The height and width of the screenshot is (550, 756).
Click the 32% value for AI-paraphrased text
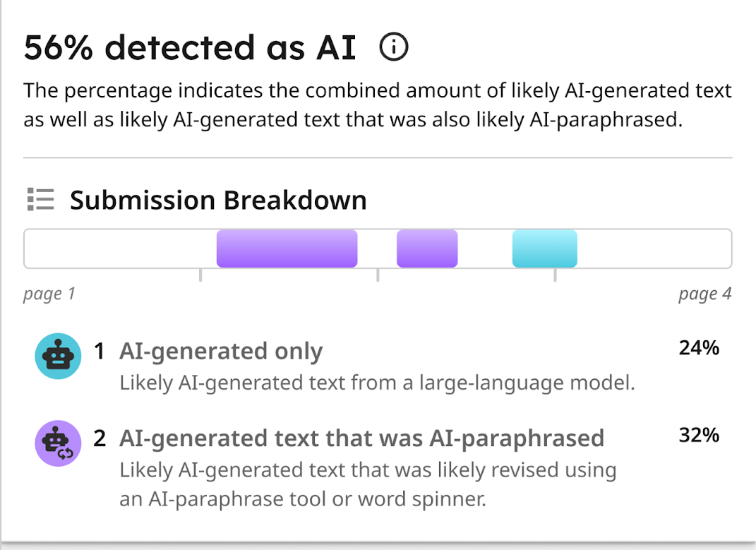(x=699, y=435)
